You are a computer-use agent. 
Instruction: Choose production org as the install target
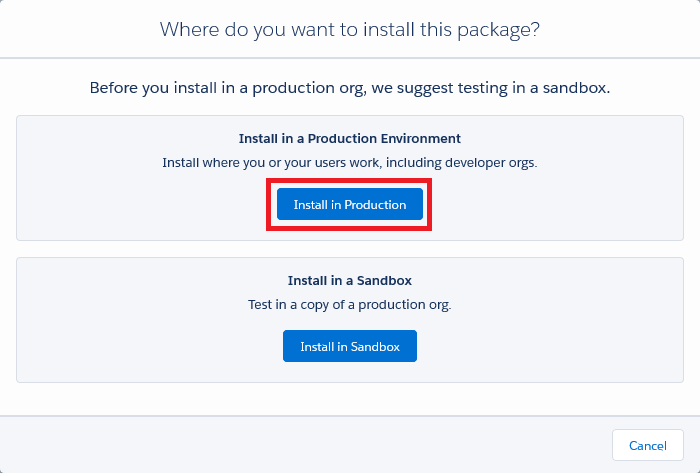(350, 205)
